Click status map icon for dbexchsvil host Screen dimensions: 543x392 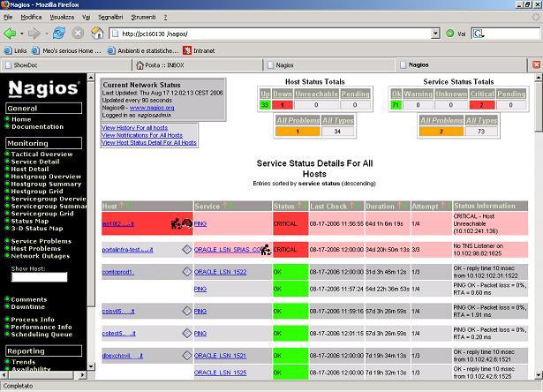pyautogui.click(x=186, y=355)
